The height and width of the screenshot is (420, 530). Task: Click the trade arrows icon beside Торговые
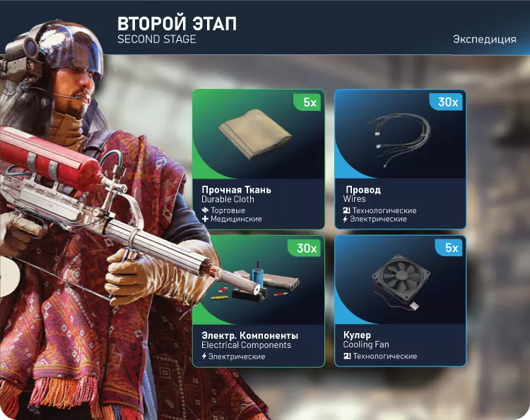(x=205, y=210)
